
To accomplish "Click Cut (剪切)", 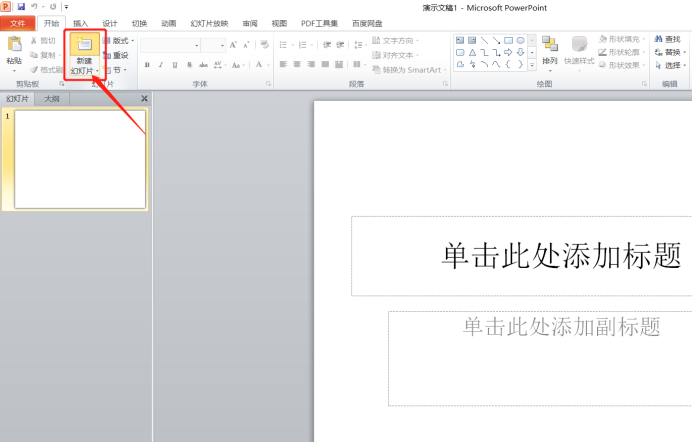I will click(43, 41).
